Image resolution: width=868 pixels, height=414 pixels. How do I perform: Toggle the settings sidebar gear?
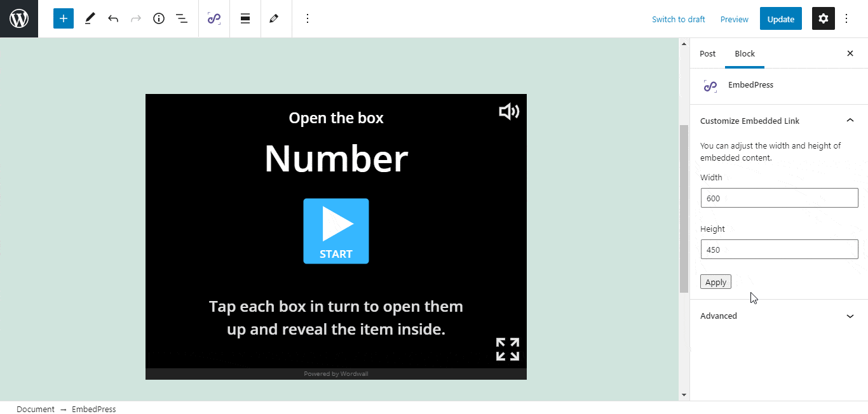[x=824, y=18]
